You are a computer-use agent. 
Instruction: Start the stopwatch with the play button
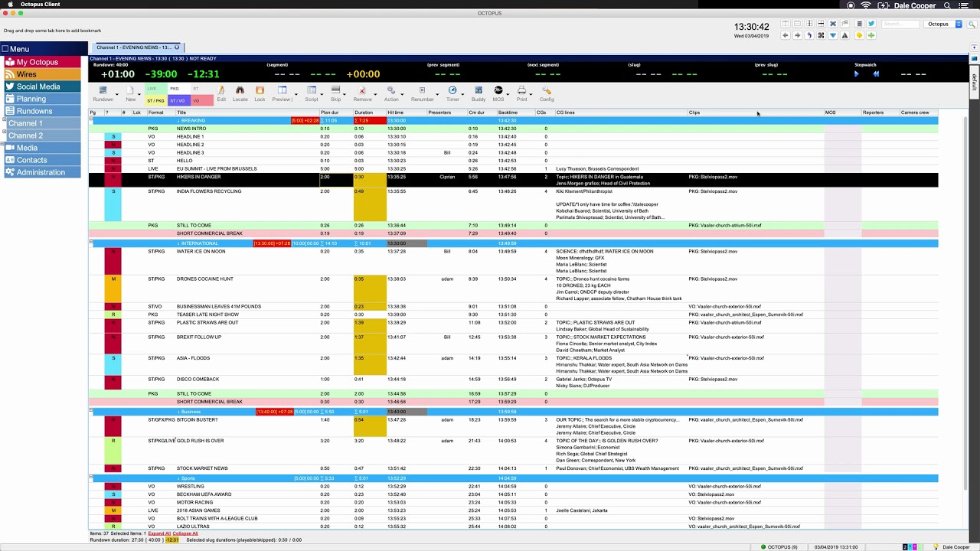click(856, 74)
